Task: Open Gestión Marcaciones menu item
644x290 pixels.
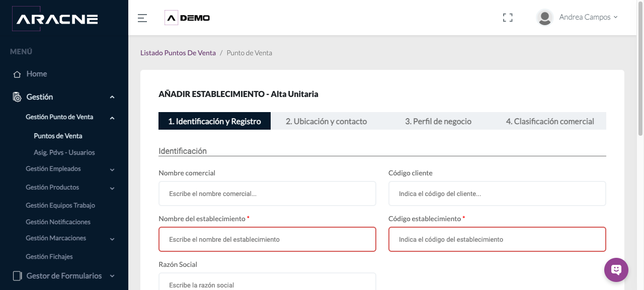Action: (x=56, y=238)
